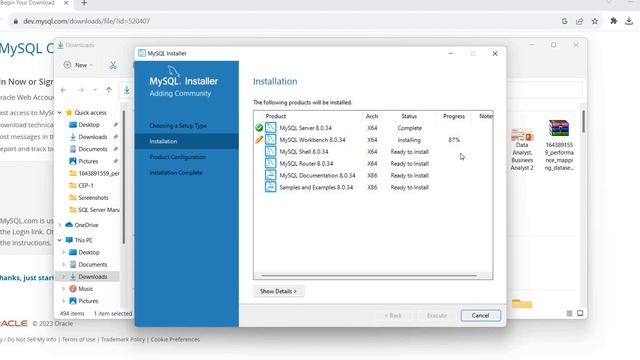This screenshot has width=640, height=360.
Task: Go up one folder in Explorer window
Action: 109,90
